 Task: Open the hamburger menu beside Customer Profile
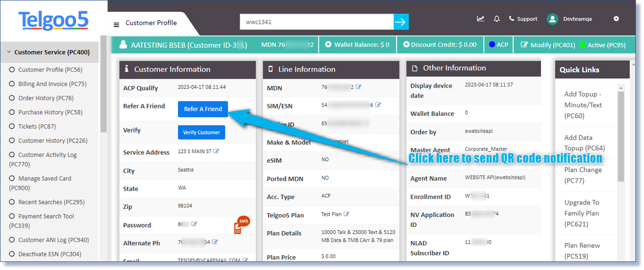(x=117, y=23)
